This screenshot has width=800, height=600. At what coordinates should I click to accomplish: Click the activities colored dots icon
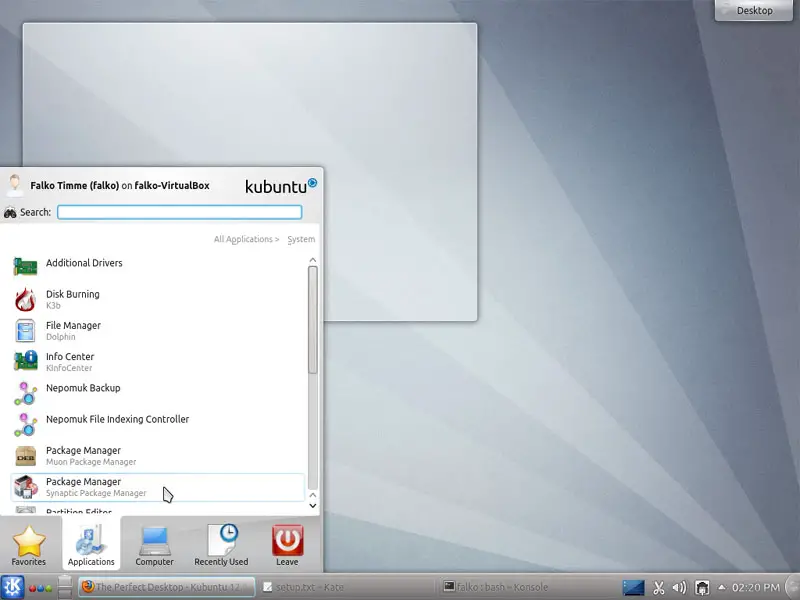pyautogui.click(x=41, y=588)
